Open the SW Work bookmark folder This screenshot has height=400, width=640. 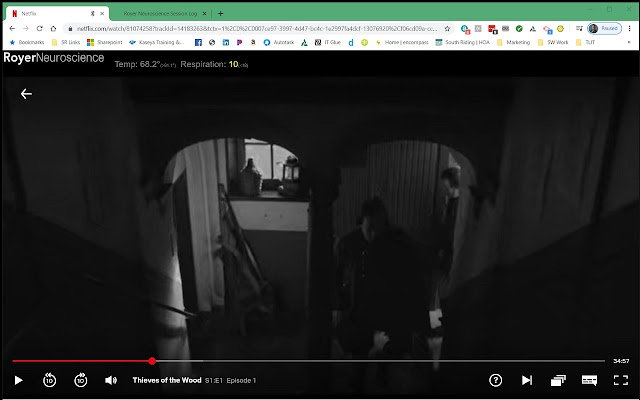[553, 42]
